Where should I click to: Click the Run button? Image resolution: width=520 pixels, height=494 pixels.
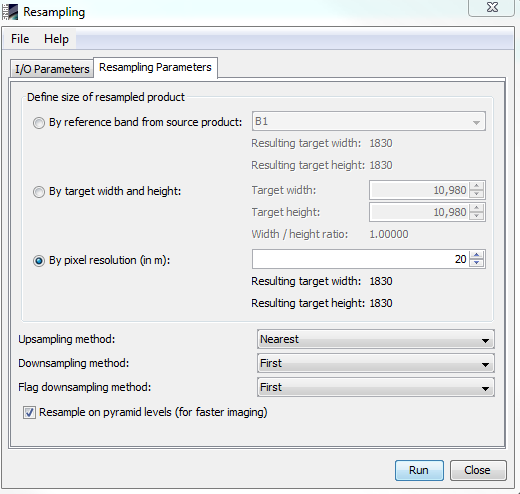[x=419, y=470]
